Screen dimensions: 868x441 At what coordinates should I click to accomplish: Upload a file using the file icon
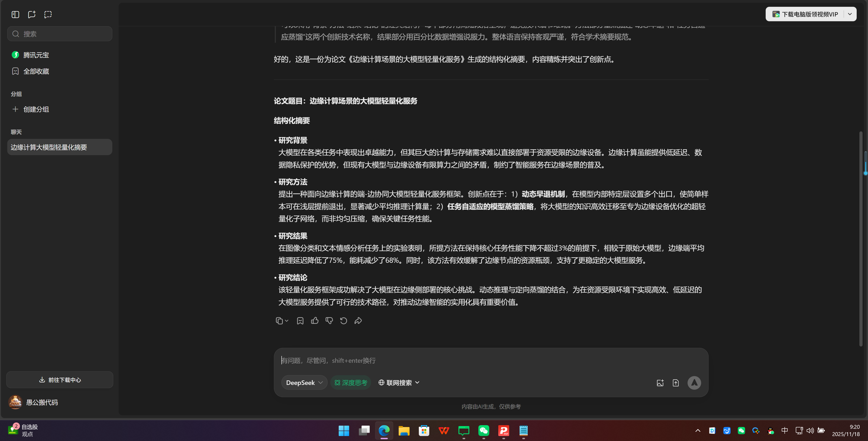676,382
